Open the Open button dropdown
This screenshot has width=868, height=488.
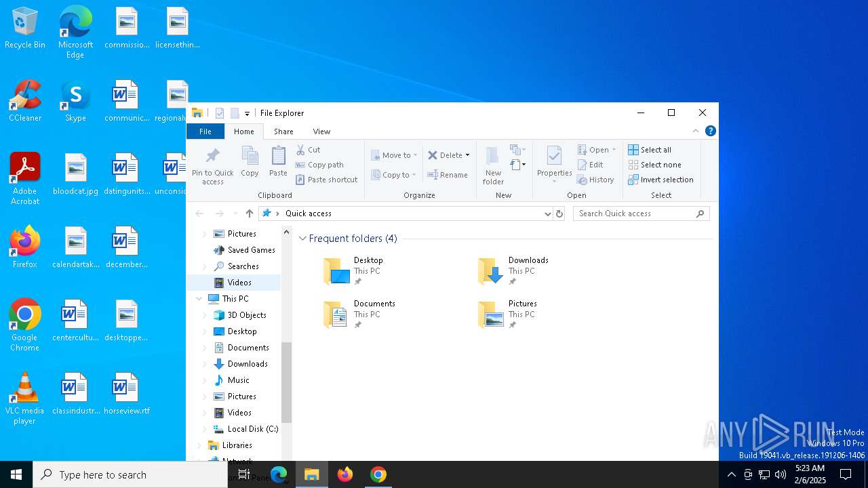click(614, 150)
